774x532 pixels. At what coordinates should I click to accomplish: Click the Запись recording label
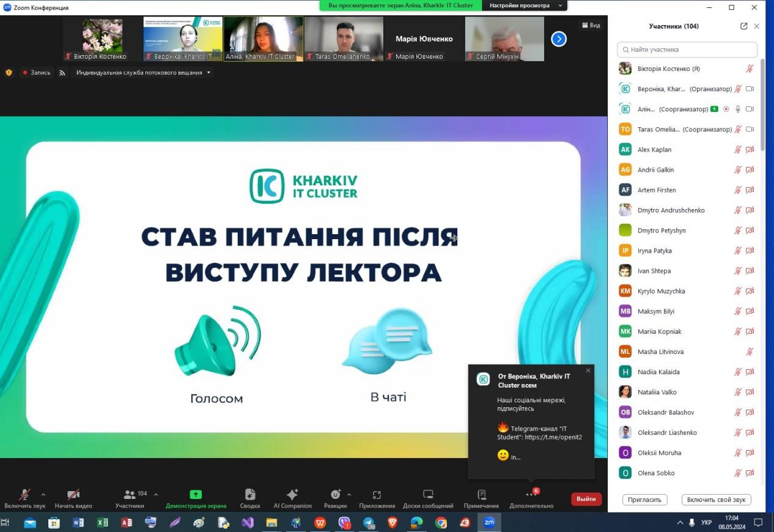(x=40, y=72)
